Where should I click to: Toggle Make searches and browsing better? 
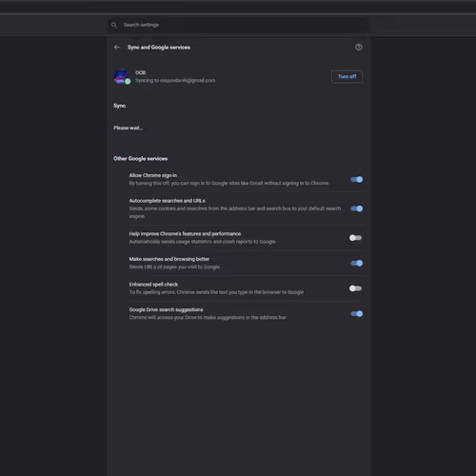pyautogui.click(x=356, y=263)
